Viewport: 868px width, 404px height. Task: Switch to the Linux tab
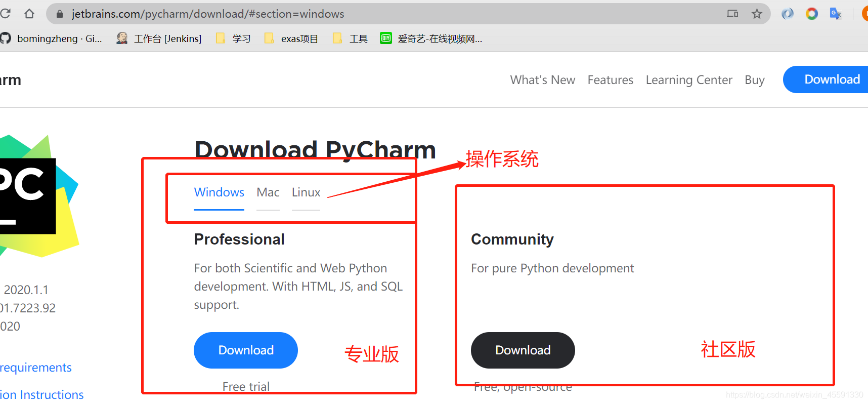306,192
